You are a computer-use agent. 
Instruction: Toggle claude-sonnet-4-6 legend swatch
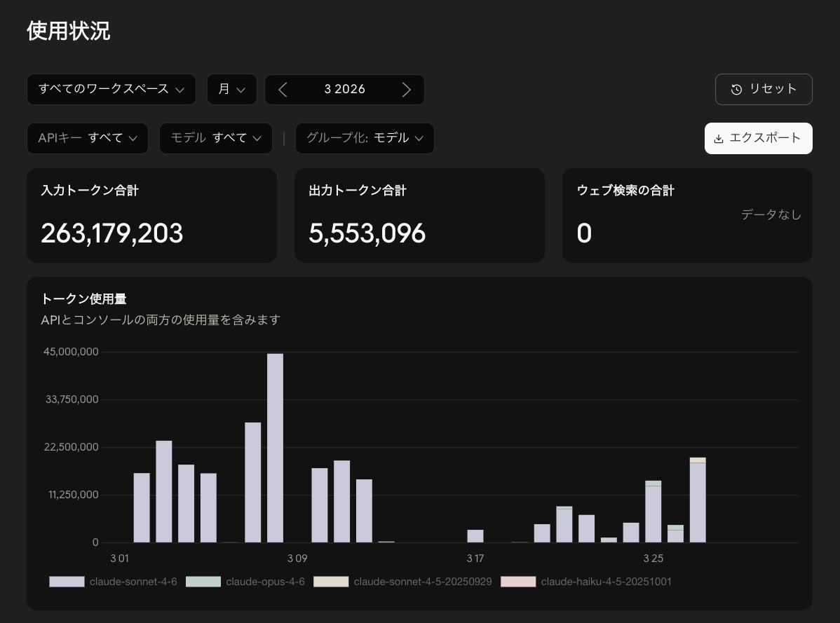click(67, 582)
